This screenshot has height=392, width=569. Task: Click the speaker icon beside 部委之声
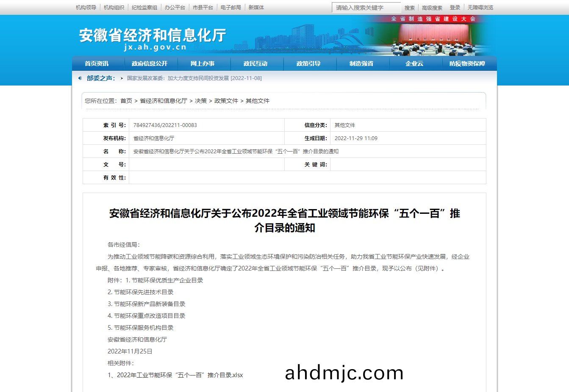click(80, 78)
